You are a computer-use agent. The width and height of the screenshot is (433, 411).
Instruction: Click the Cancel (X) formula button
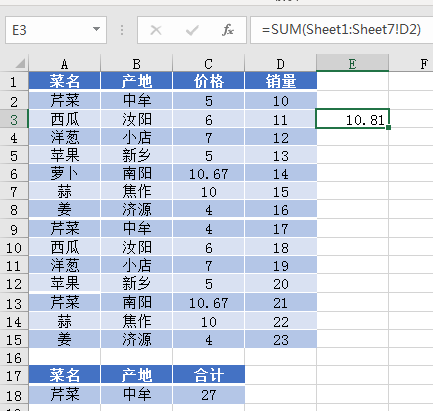(x=156, y=30)
